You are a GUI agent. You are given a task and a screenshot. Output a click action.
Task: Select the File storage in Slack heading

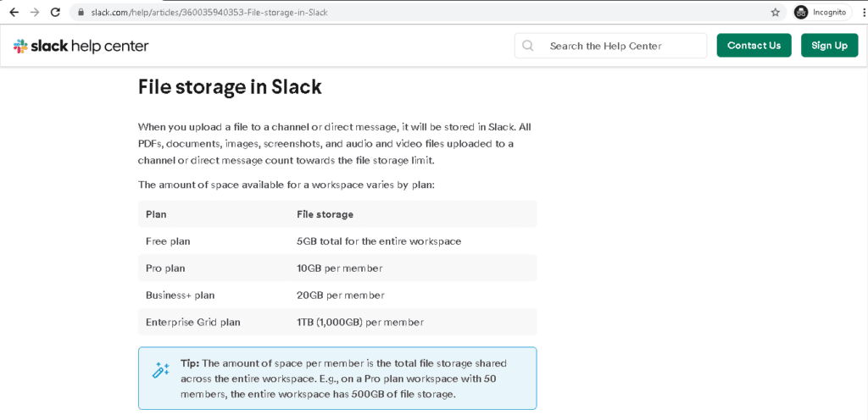(x=230, y=86)
